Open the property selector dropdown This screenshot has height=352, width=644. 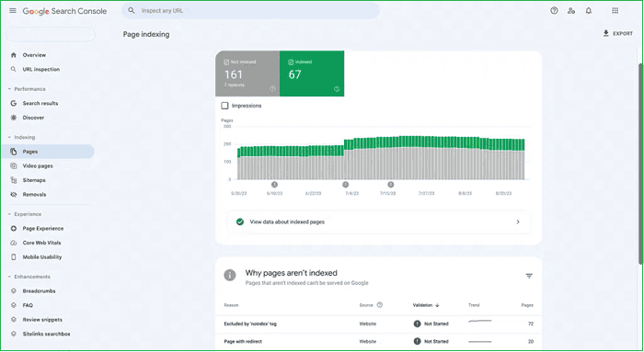pyautogui.click(x=50, y=34)
